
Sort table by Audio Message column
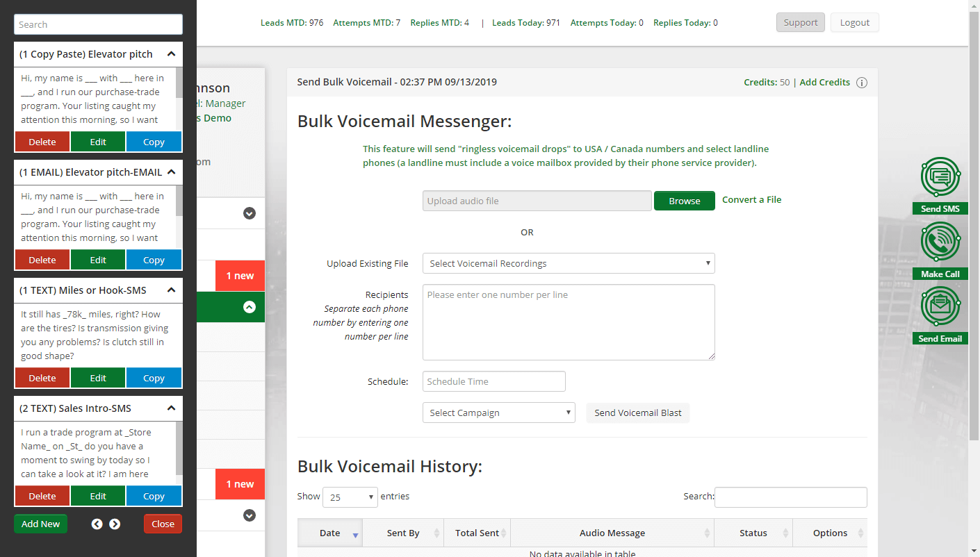pos(612,533)
